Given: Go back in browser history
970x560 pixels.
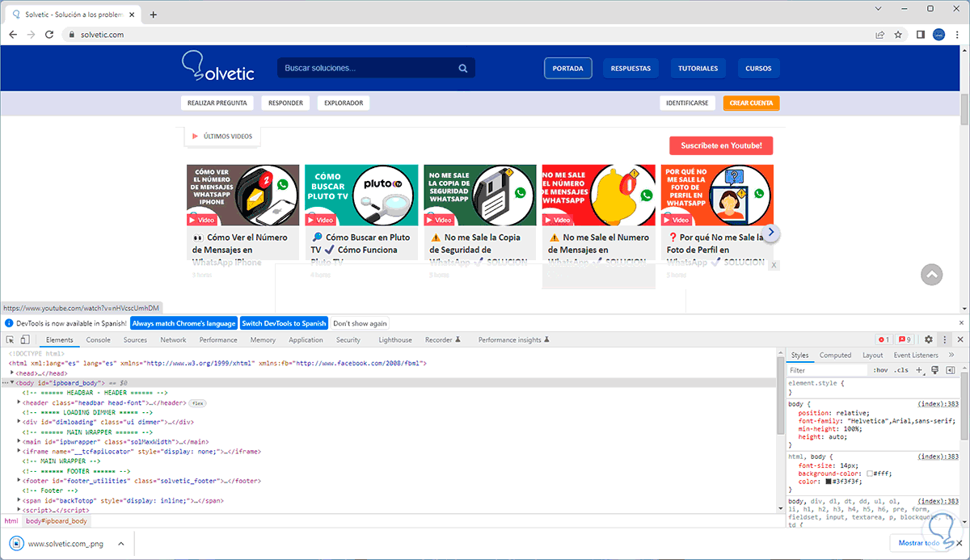Looking at the screenshot, I should 13,35.
